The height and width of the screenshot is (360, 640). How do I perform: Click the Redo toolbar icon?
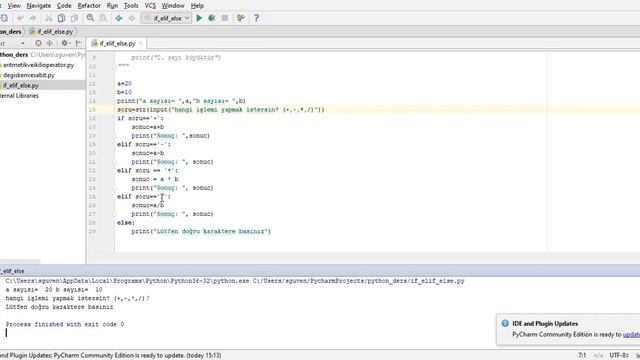click(33, 18)
